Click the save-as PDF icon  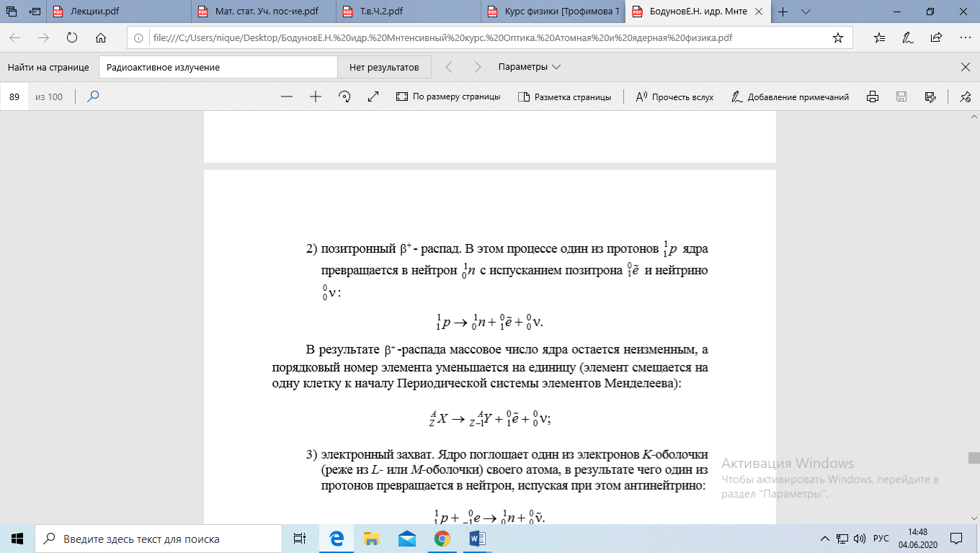coord(930,96)
